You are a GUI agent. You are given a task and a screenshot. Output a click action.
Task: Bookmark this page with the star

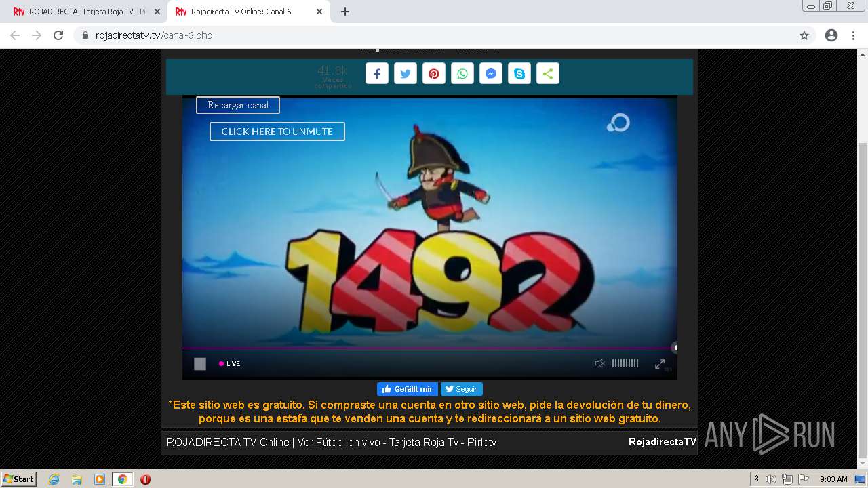804,35
